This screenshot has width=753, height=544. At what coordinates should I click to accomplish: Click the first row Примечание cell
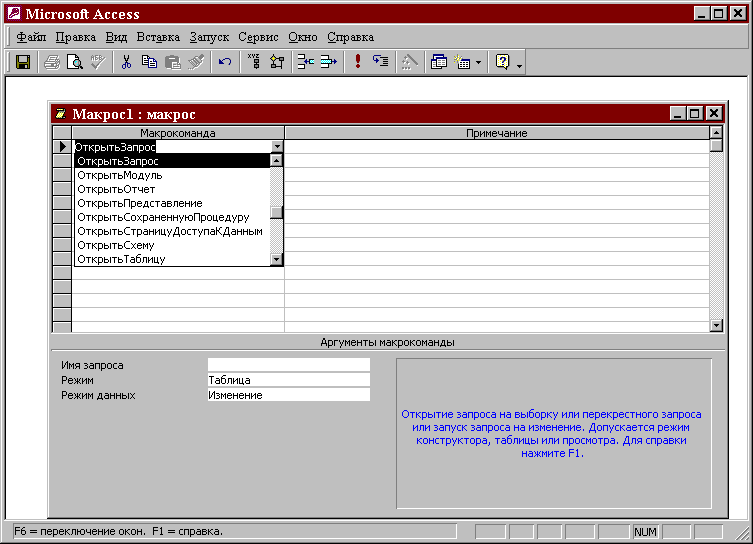497,146
